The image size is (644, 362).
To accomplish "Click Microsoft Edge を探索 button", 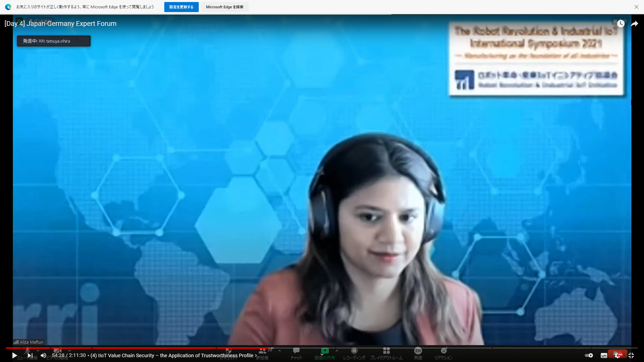I will click(x=225, y=7).
